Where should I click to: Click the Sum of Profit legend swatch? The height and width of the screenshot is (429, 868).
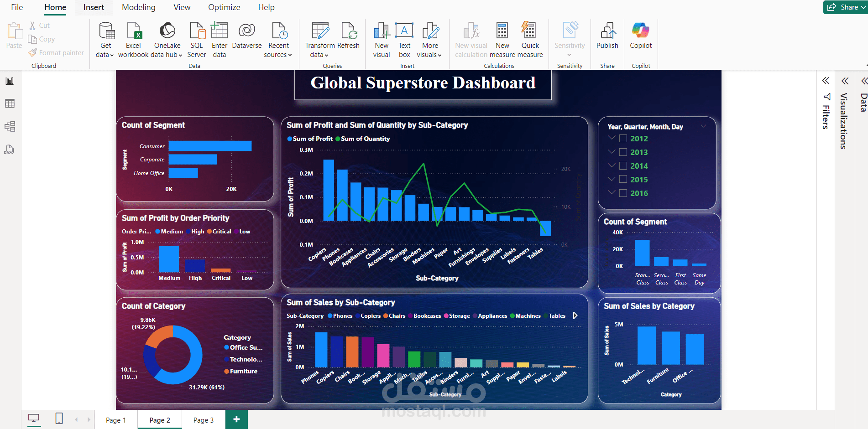tap(290, 139)
